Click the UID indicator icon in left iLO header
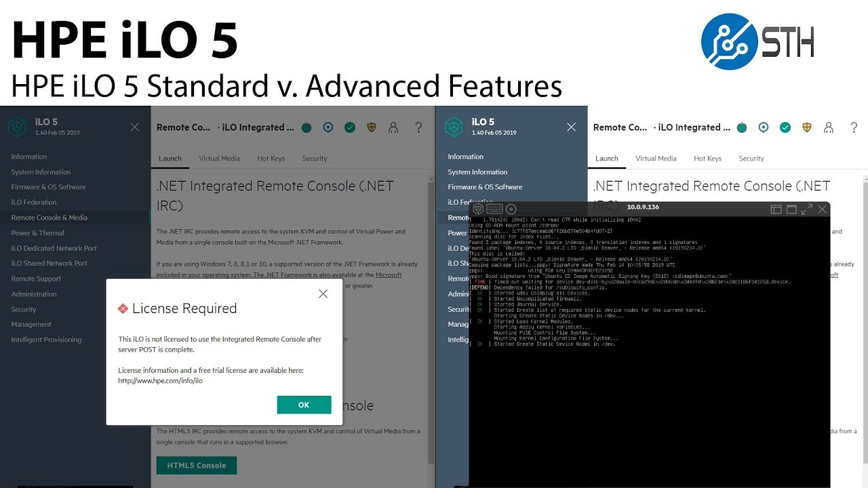The height and width of the screenshot is (488, 868). click(x=328, y=127)
